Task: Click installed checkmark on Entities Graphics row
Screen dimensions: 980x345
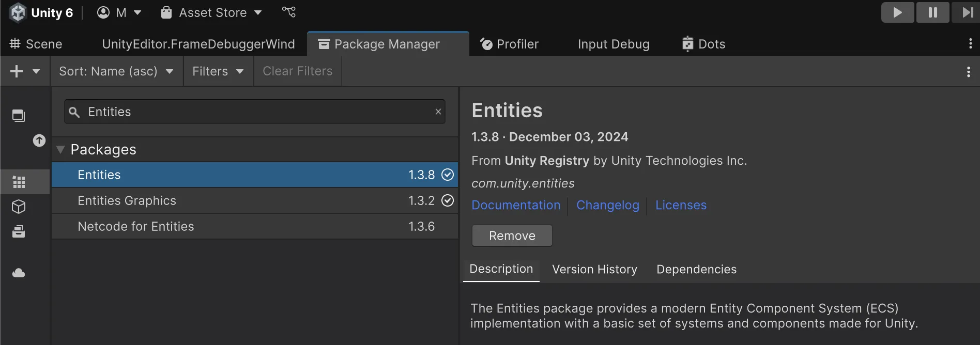Action: pyautogui.click(x=448, y=200)
